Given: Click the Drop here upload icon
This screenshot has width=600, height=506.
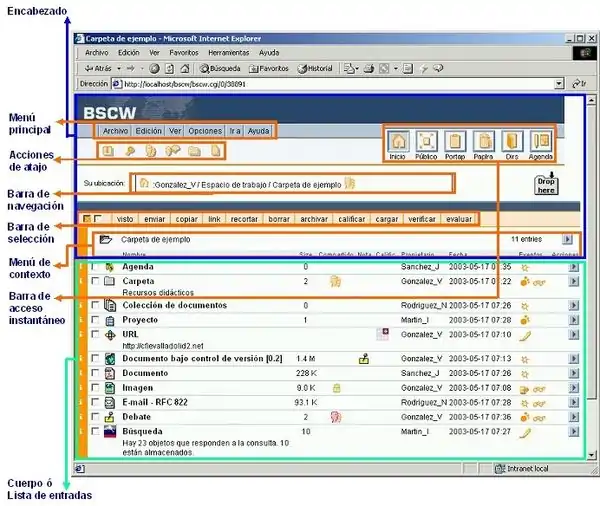Looking at the screenshot, I should (545, 185).
